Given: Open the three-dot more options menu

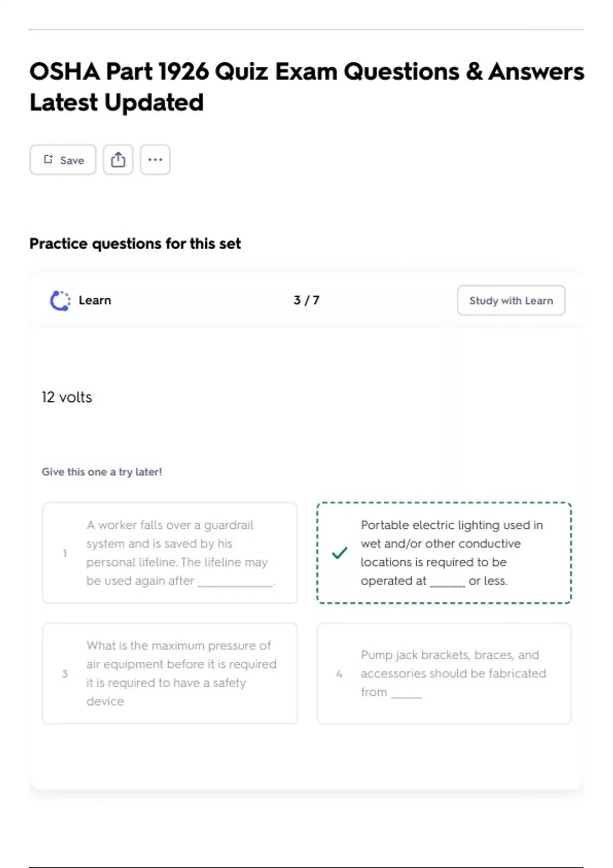Looking at the screenshot, I should point(155,160).
